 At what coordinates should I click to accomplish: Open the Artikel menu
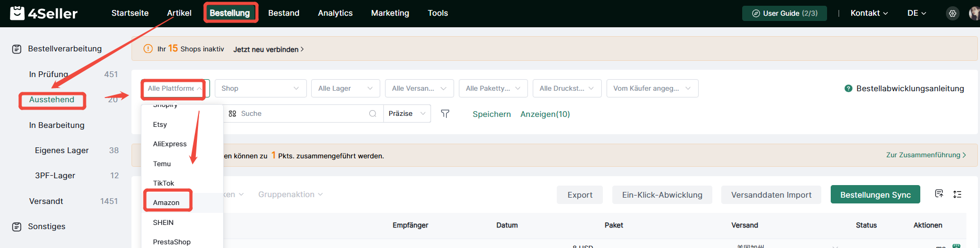(179, 13)
